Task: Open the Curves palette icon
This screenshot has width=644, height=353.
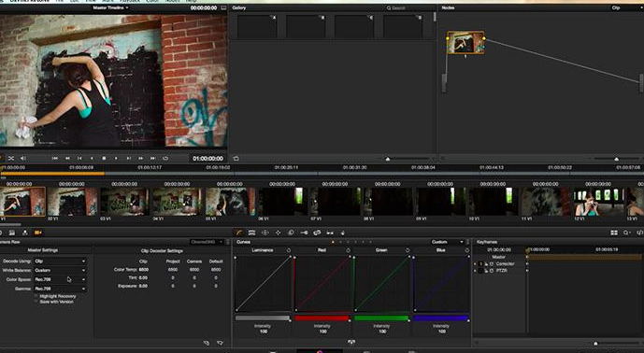Action: 239,233
